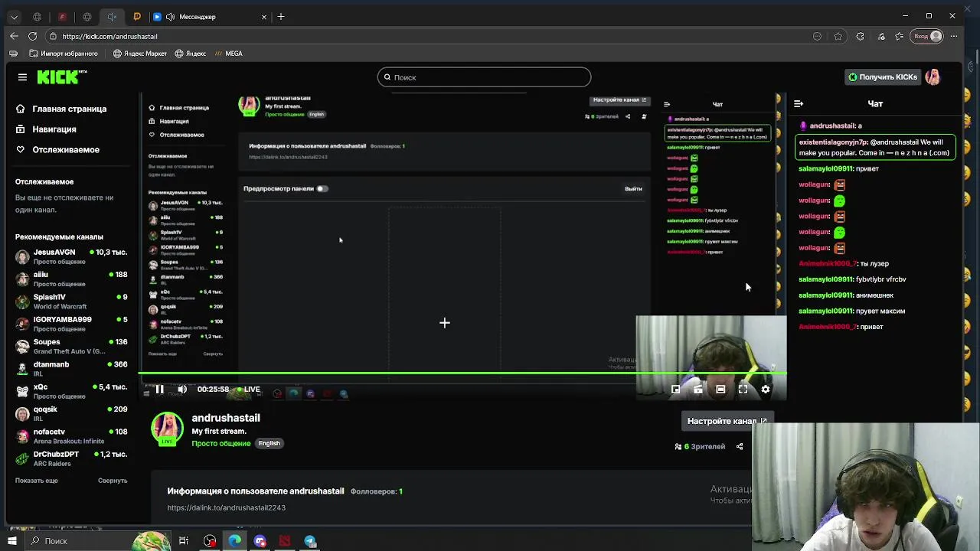Open Импорт избранного bookmark
Image resolution: width=980 pixels, height=551 pixels.
click(x=64, y=54)
